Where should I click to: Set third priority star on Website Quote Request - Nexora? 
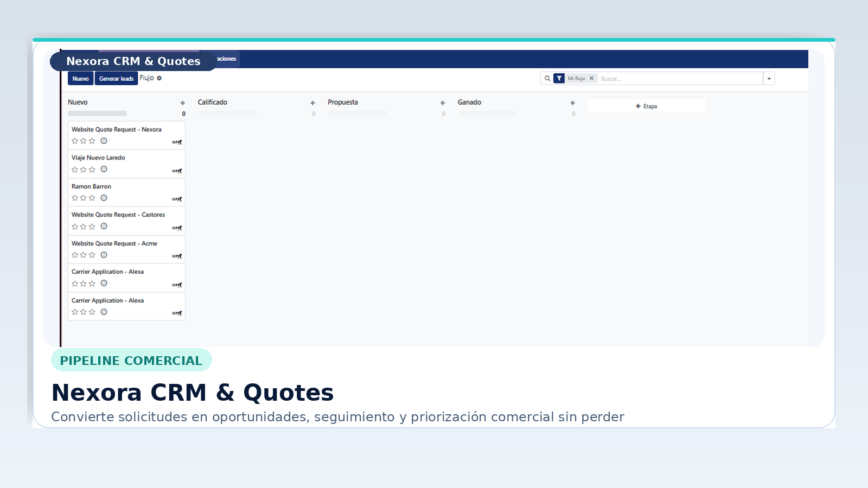(x=92, y=141)
